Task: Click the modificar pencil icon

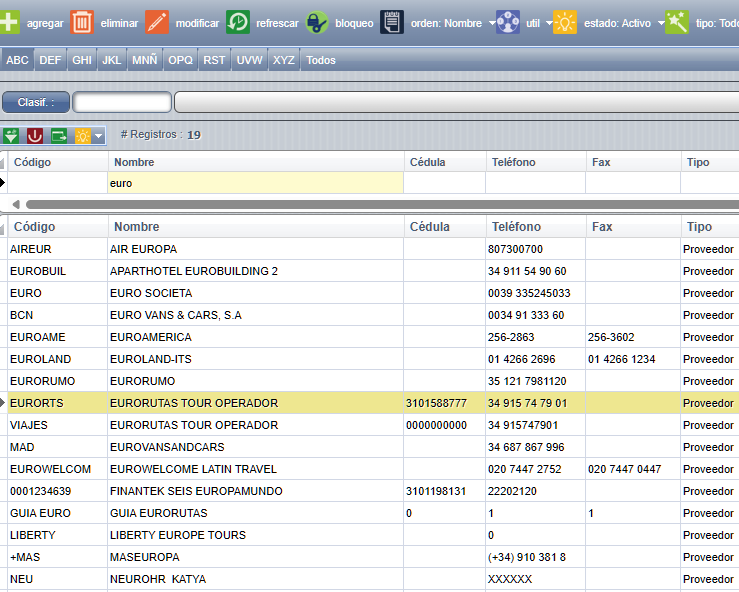Action: (x=157, y=22)
